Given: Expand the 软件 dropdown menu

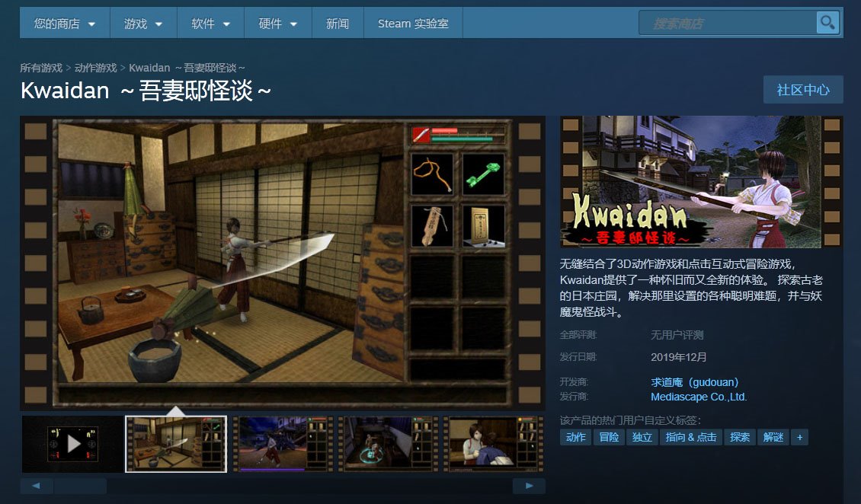Looking at the screenshot, I should click(211, 24).
